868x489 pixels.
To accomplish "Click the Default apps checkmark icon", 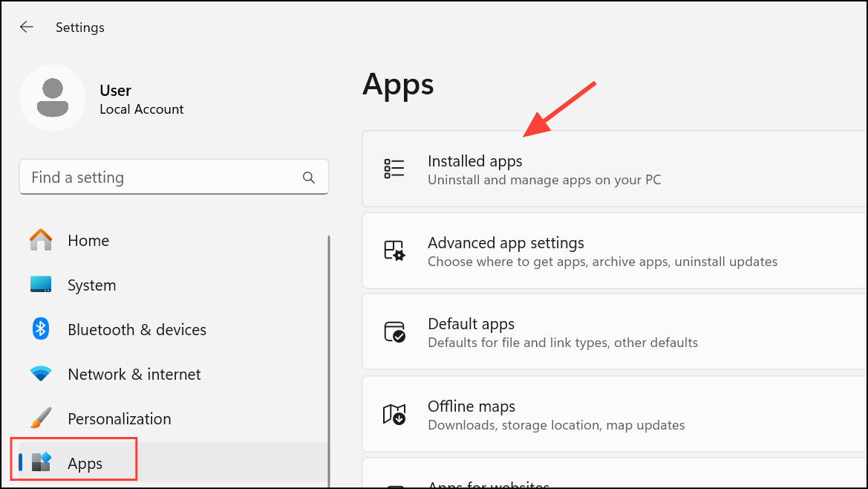I will [394, 331].
